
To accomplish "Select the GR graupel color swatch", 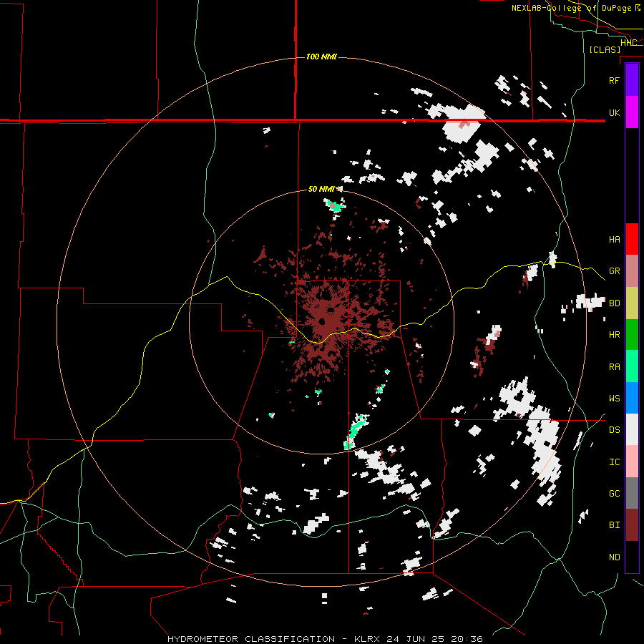I will click(x=632, y=270).
